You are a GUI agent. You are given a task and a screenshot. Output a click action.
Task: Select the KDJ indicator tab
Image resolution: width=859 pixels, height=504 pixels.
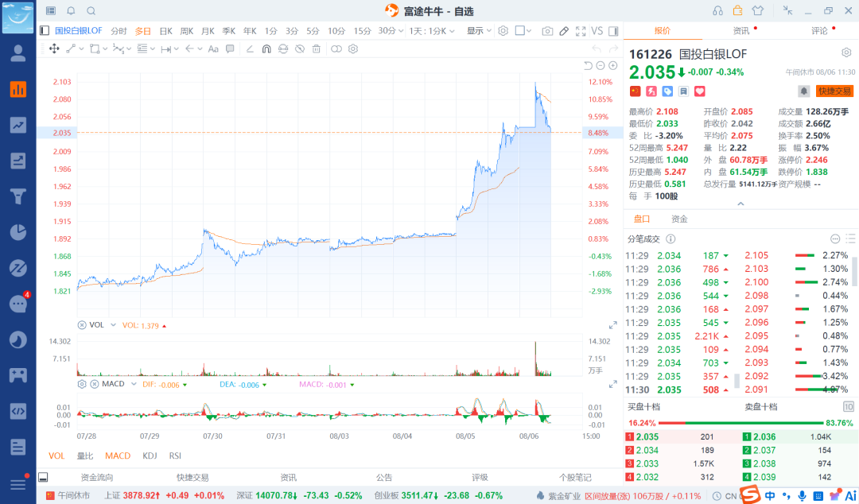150,456
